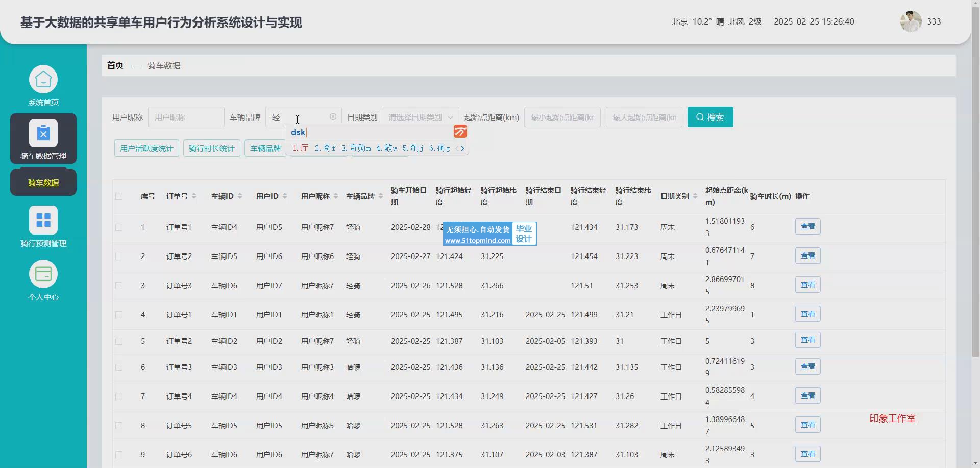Click the input method logo icon
Screen dimensions: 980x468
point(460,132)
